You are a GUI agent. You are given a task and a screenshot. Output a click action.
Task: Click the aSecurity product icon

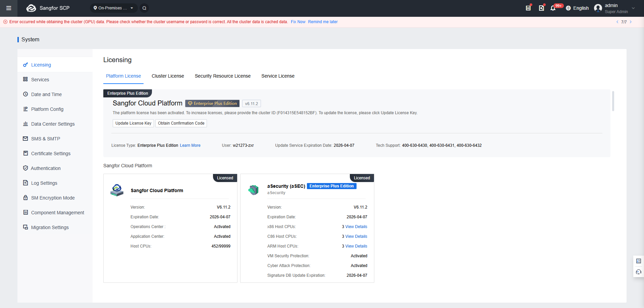[254, 190]
